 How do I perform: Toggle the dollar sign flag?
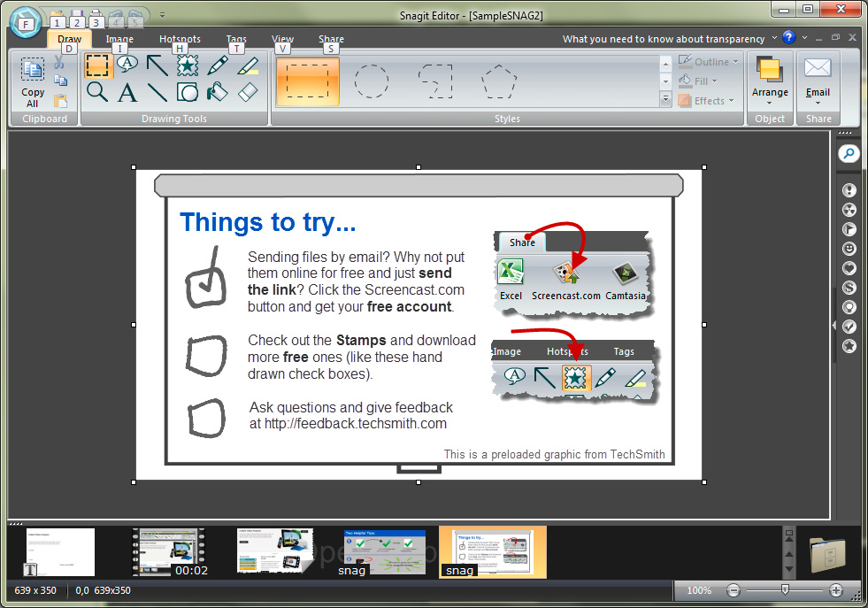849,288
